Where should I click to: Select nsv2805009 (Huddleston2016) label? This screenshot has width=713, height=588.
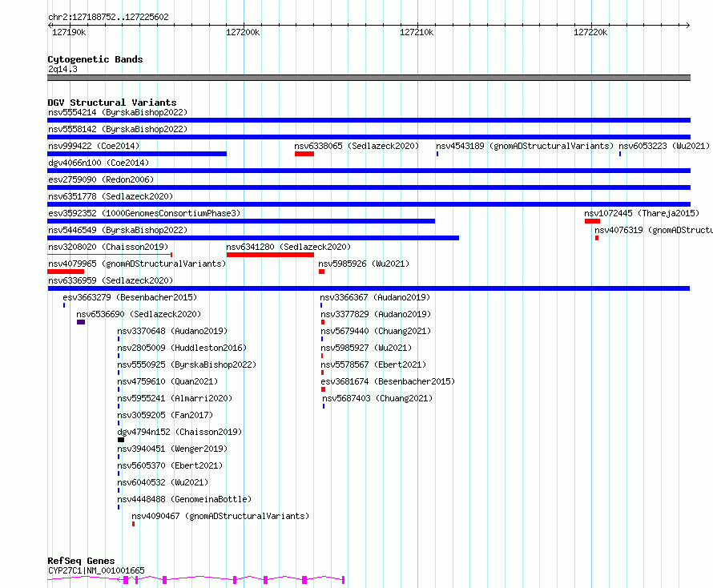point(182,348)
